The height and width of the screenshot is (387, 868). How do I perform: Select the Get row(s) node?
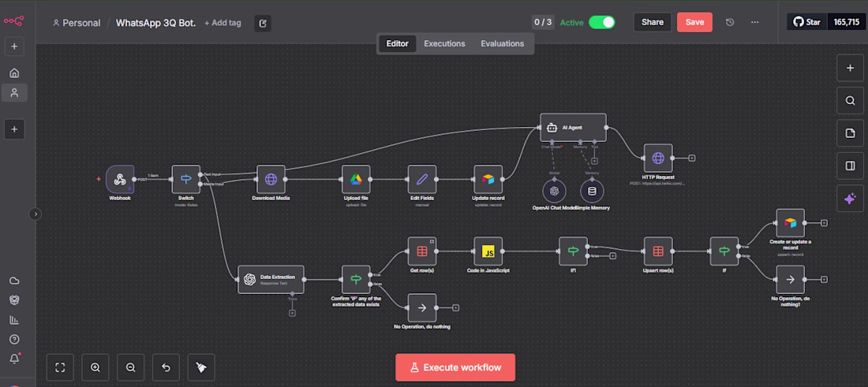coord(422,251)
